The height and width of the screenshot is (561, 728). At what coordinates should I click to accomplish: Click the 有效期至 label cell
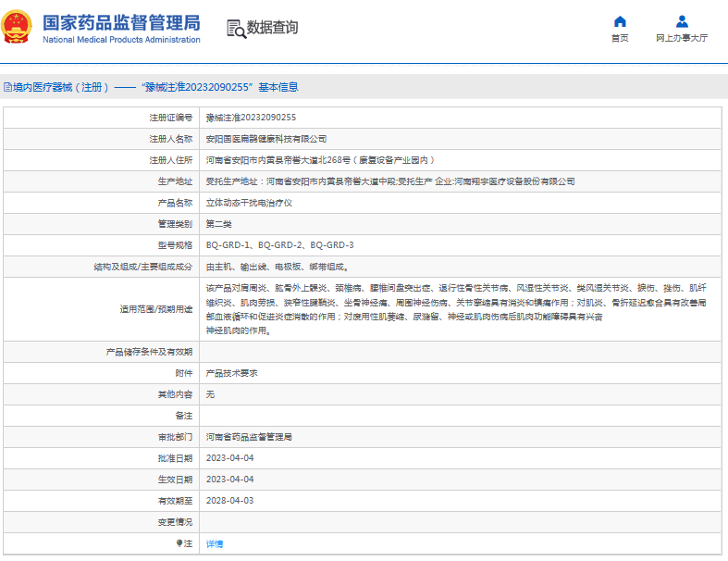pos(101,501)
